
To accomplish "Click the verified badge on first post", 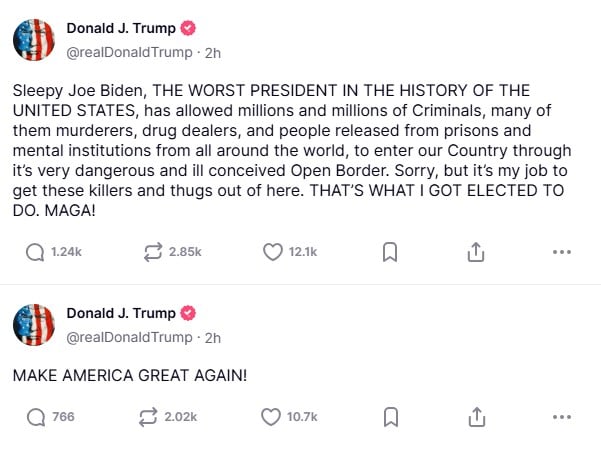I will [x=188, y=28].
